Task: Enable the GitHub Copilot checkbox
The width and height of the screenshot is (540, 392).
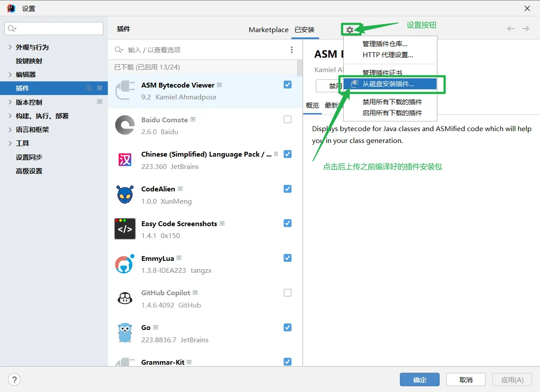Action: click(287, 293)
